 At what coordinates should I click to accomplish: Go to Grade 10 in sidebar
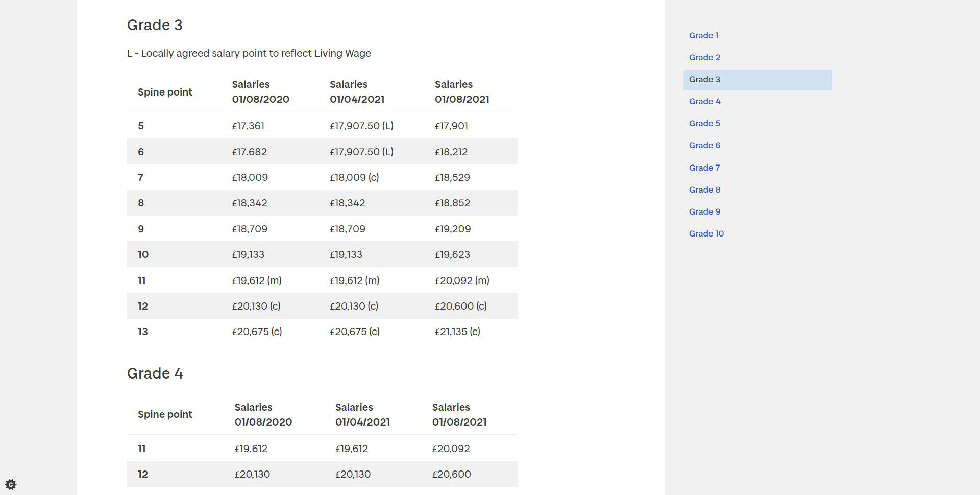[x=706, y=234]
